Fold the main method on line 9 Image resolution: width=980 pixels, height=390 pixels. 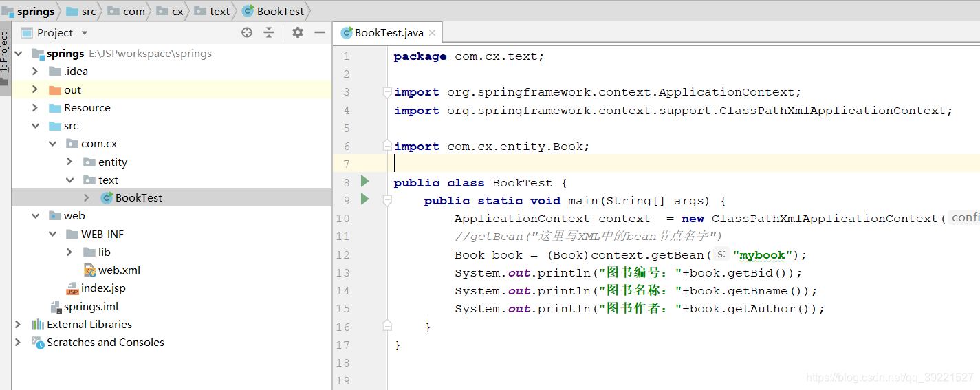coord(387,200)
